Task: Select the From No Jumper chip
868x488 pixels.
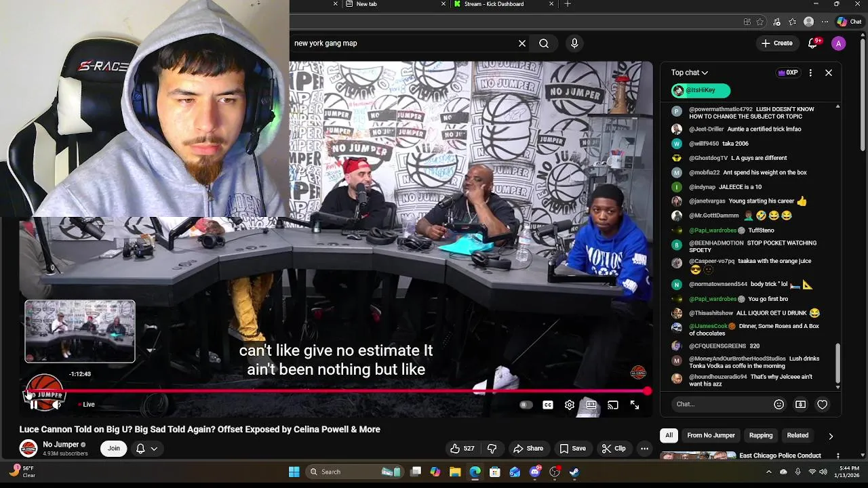Action: pyautogui.click(x=711, y=435)
